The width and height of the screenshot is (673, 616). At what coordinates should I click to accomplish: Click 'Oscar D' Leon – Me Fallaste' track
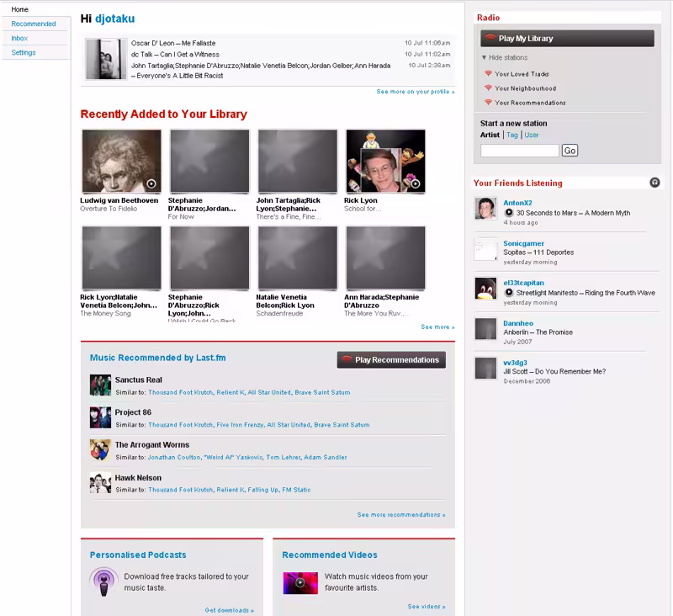coord(173,43)
